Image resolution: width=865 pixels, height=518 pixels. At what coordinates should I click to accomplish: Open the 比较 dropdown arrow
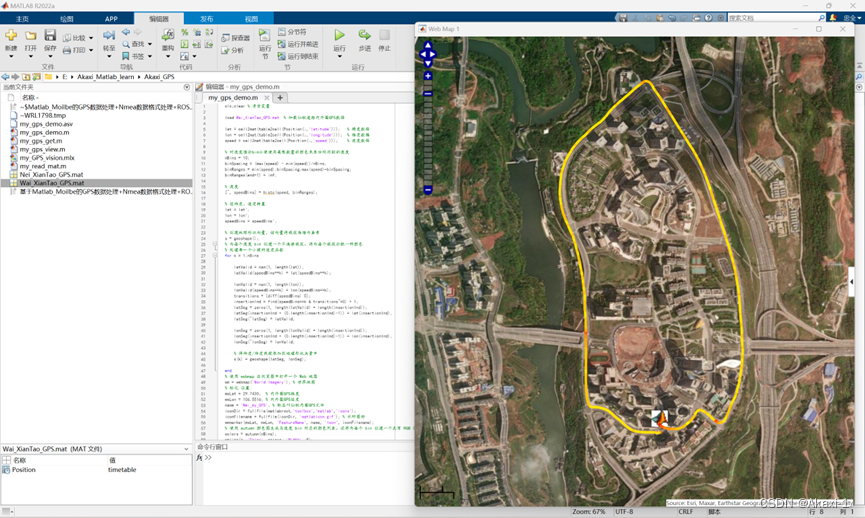tap(91, 38)
